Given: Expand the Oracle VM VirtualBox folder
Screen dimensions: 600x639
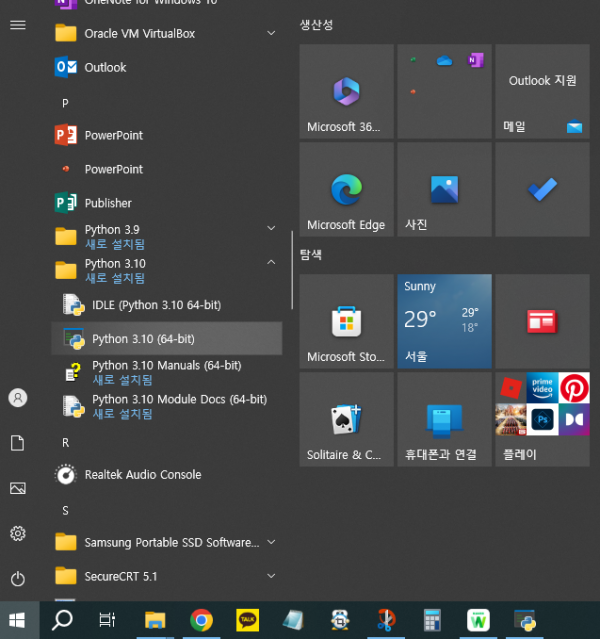Looking at the screenshot, I should [x=166, y=33].
